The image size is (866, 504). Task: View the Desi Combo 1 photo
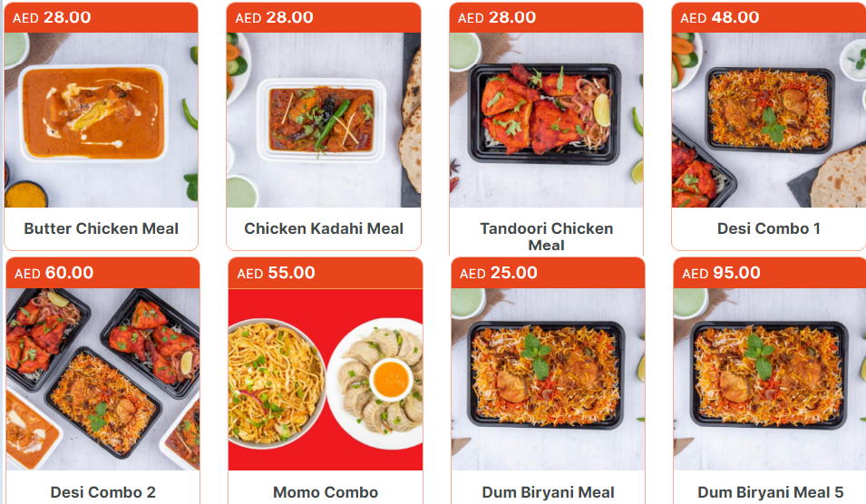click(769, 120)
